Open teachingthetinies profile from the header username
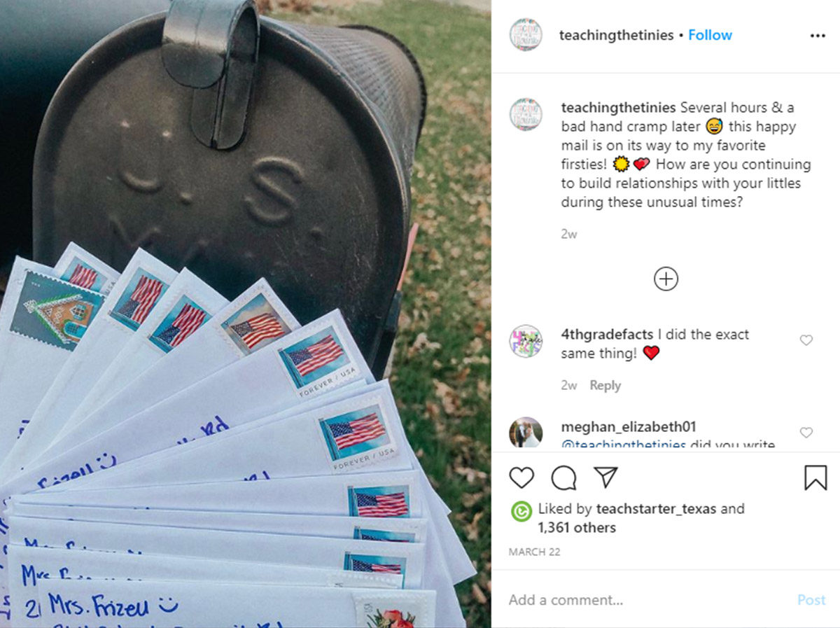 click(x=616, y=35)
